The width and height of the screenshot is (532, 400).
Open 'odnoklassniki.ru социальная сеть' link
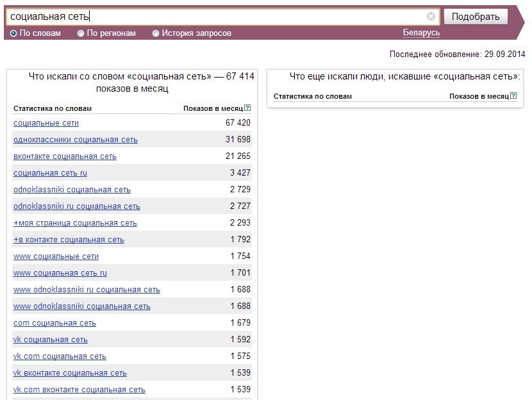click(x=77, y=206)
